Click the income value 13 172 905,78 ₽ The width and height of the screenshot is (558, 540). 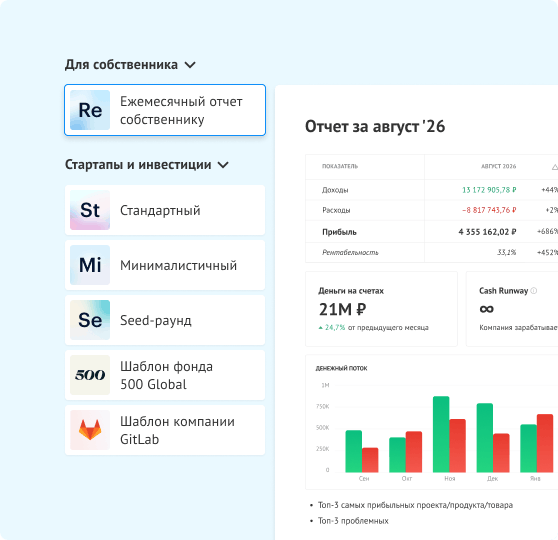(489, 190)
